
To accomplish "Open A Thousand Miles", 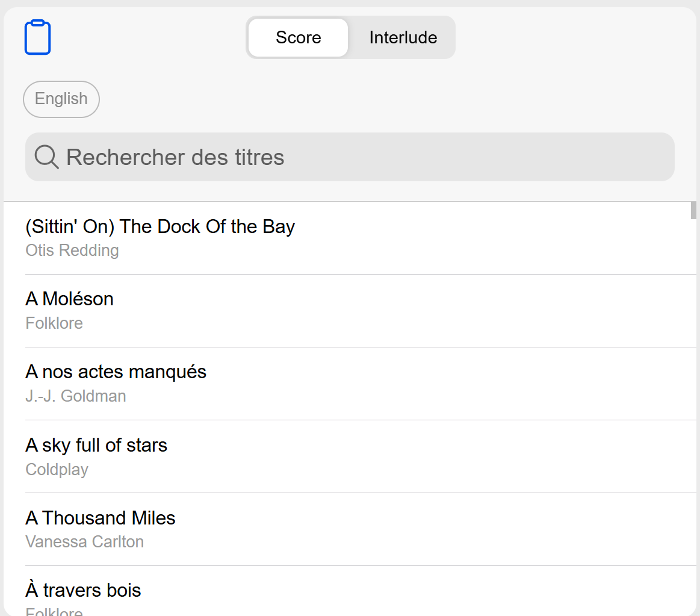I will pos(361,529).
